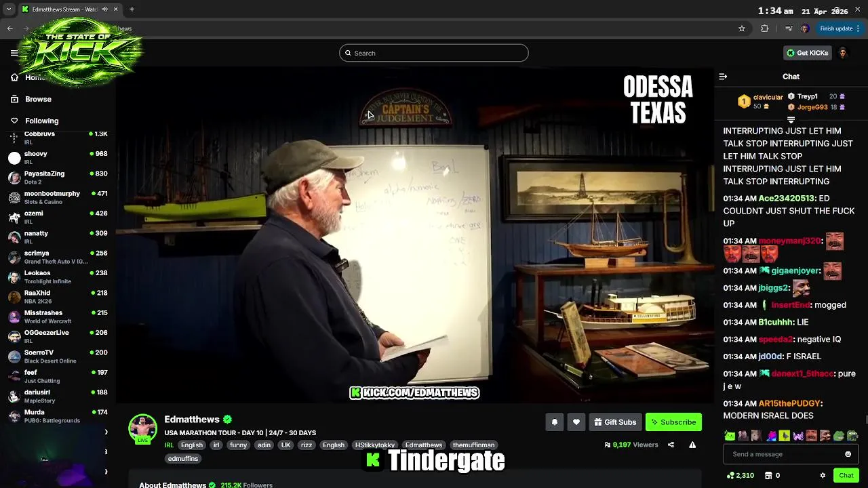Image resolution: width=868 pixels, height=488 pixels.
Task: Collapse the chat panel arrow icon
Action: (x=723, y=77)
